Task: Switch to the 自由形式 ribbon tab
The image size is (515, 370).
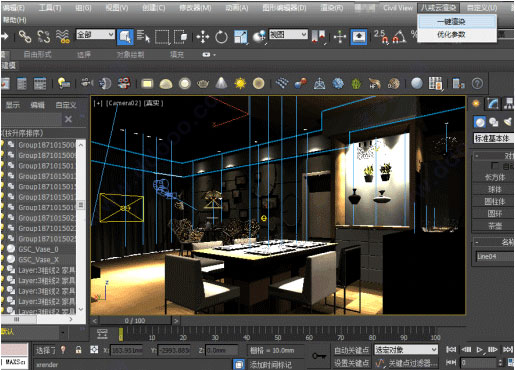Action: [37, 55]
